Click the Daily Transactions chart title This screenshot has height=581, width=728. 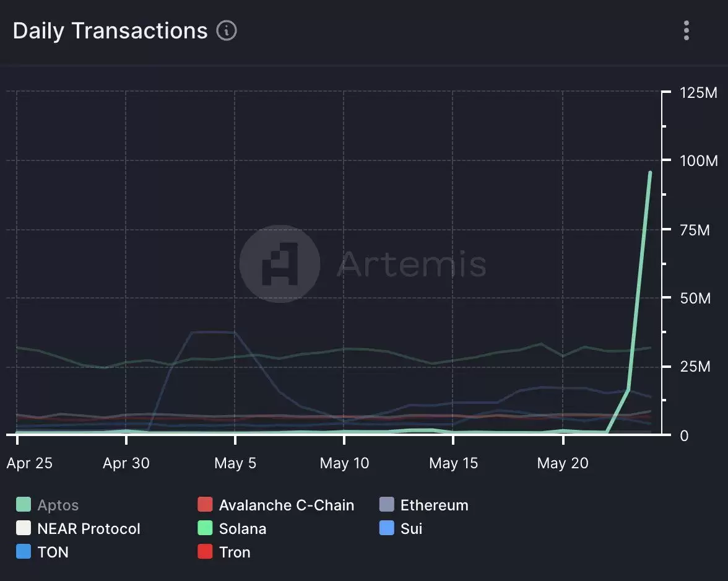(x=110, y=31)
